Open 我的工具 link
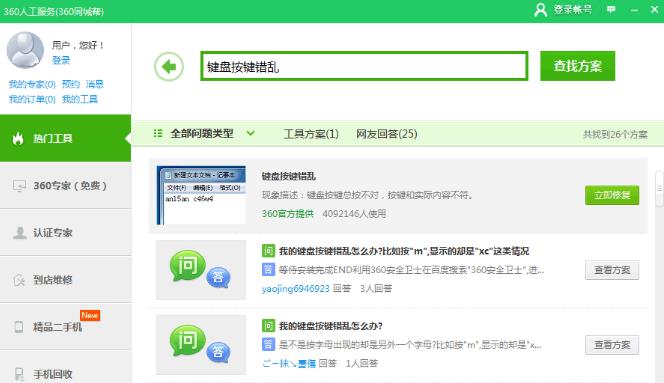 click(80, 99)
